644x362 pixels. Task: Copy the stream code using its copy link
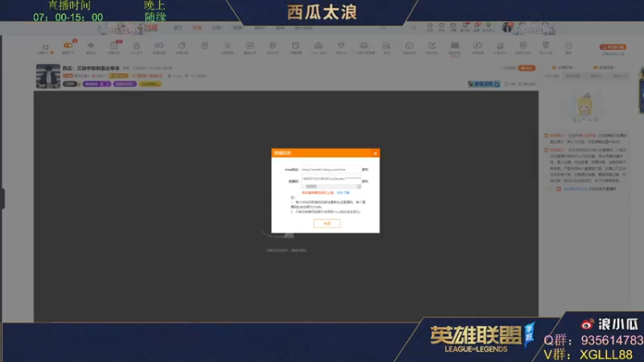365,181
